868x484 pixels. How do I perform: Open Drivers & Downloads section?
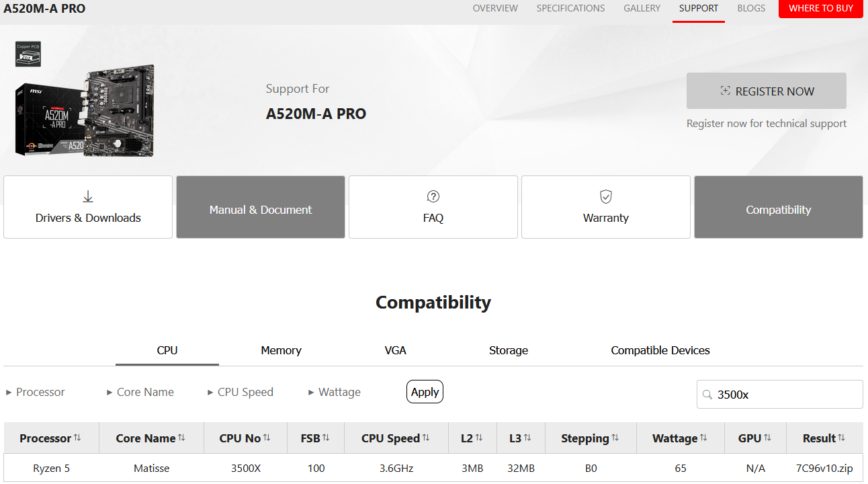coord(88,207)
